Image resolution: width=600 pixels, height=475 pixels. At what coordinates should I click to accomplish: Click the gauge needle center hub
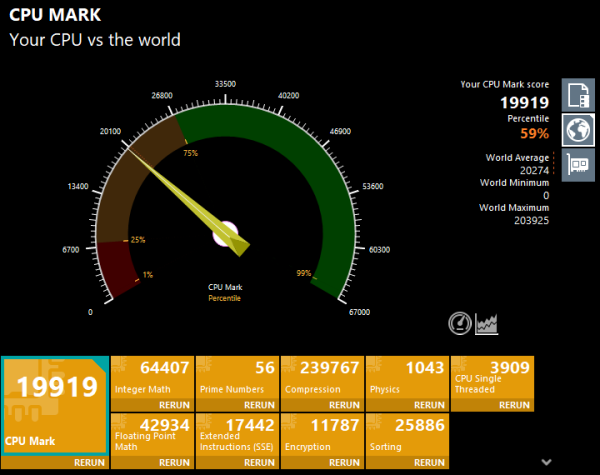(x=227, y=234)
